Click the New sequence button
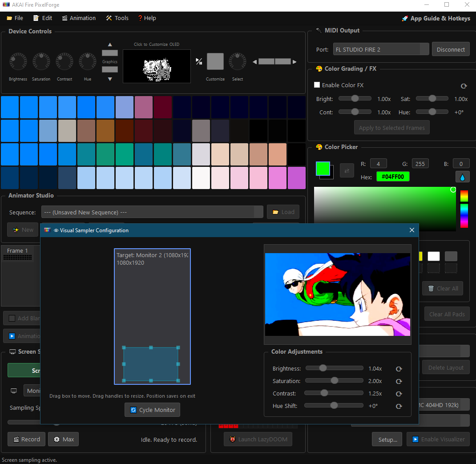Viewport: 476px width, 464px height. tap(24, 230)
